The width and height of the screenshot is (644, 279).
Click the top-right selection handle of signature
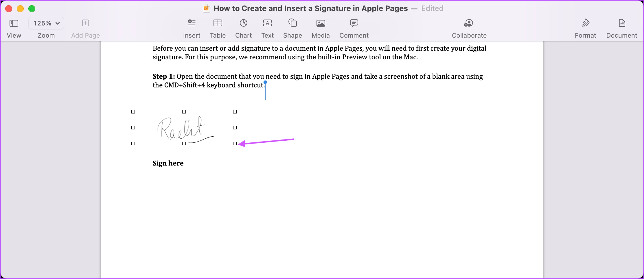[235, 112]
